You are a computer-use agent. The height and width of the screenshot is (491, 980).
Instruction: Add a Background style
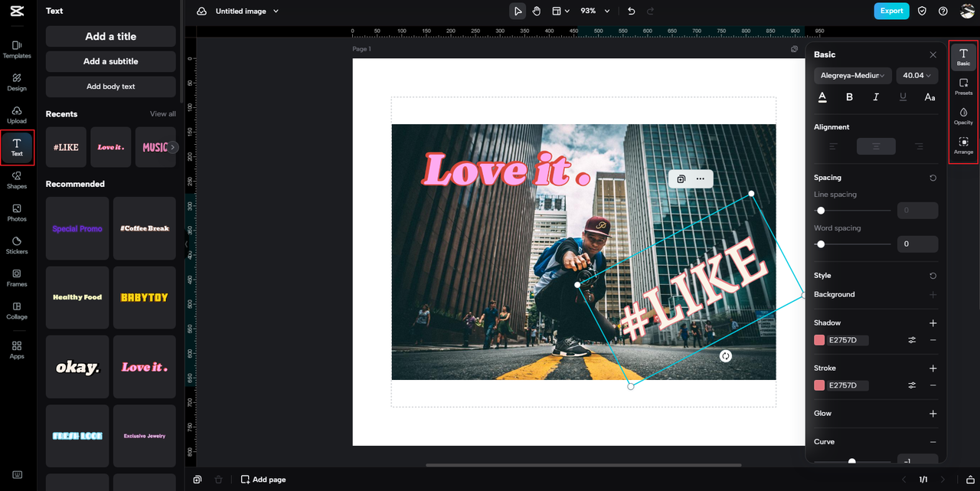pyautogui.click(x=933, y=295)
